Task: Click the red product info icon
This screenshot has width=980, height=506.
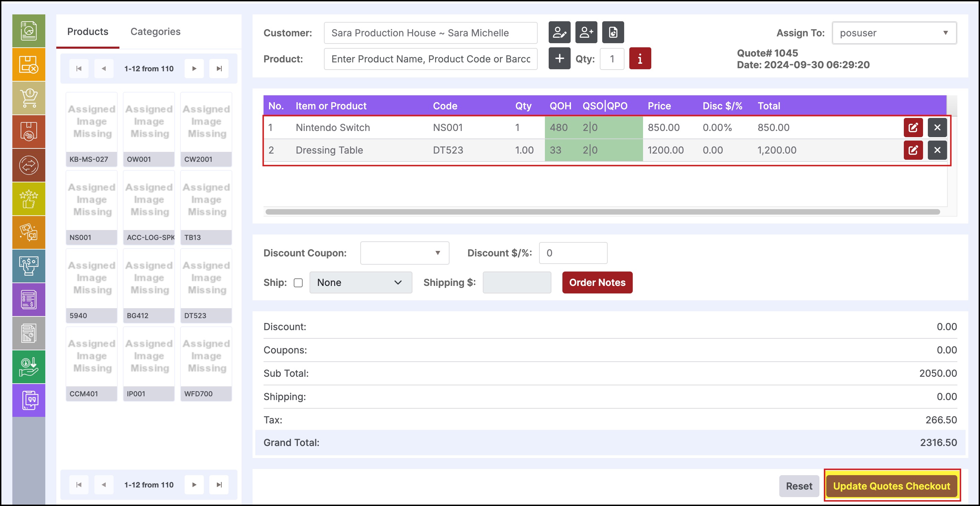Action: 640,59
